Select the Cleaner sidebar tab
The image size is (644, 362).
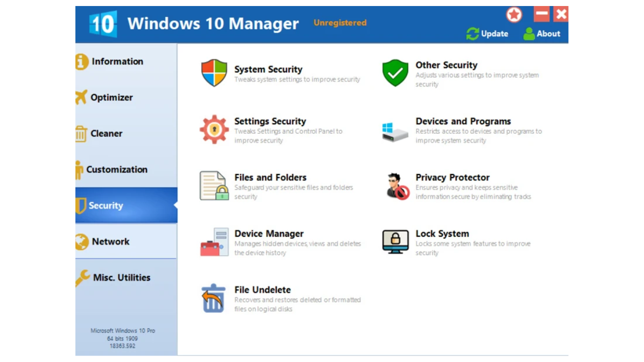tap(106, 134)
